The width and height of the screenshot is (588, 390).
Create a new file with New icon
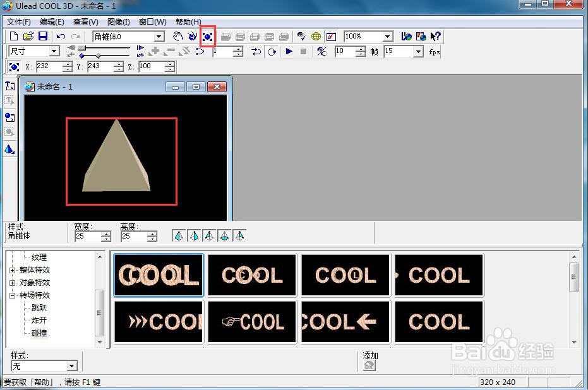[14, 37]
